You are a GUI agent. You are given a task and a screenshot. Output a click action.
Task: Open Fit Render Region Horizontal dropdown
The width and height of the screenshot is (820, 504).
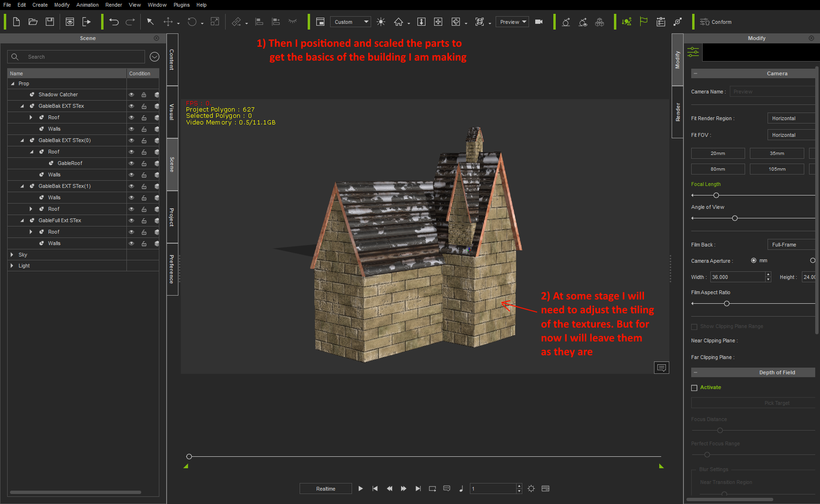[791, 118]
